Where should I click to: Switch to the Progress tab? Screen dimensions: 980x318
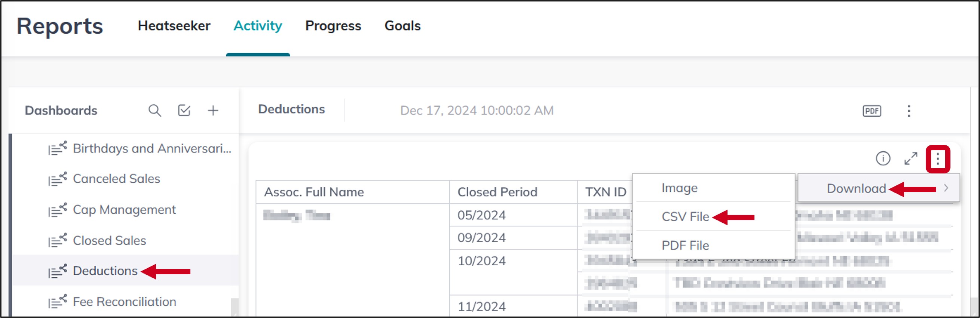(333, 26)
